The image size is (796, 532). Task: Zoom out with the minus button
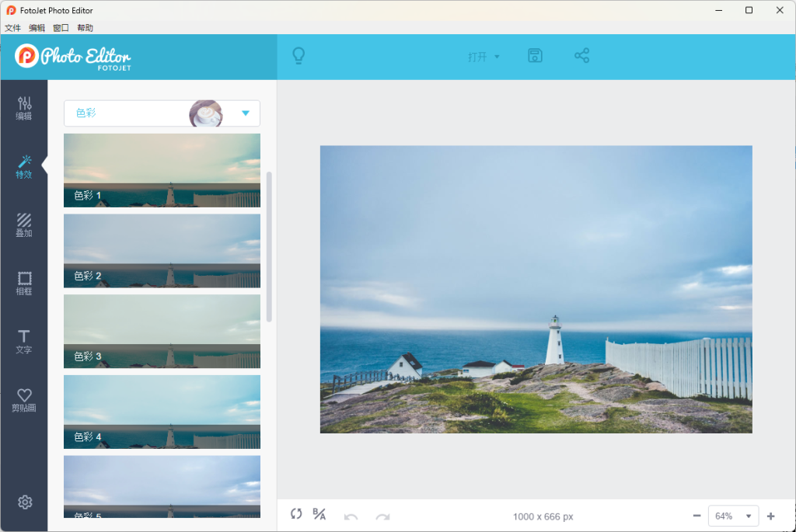click(x=696, y=516)
